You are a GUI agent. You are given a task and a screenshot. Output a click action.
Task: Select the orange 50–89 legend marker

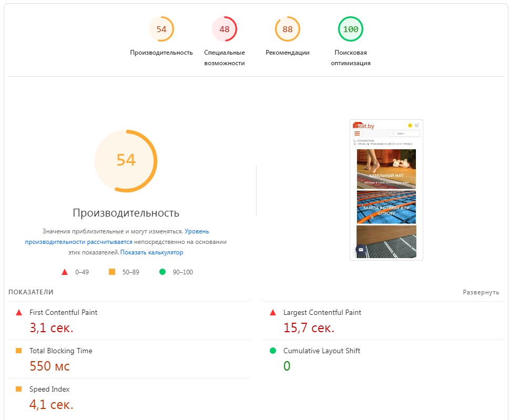click(x=112, y=272)
